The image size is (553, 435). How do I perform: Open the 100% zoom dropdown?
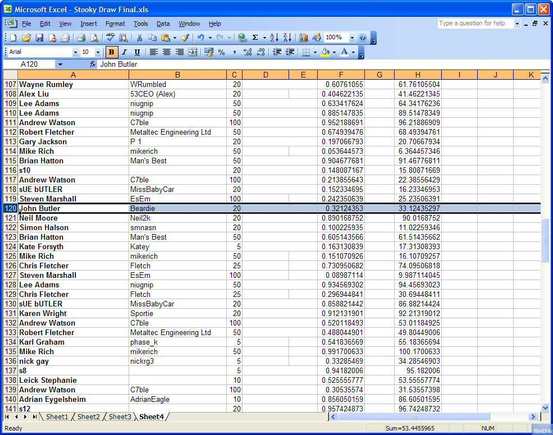352,38
